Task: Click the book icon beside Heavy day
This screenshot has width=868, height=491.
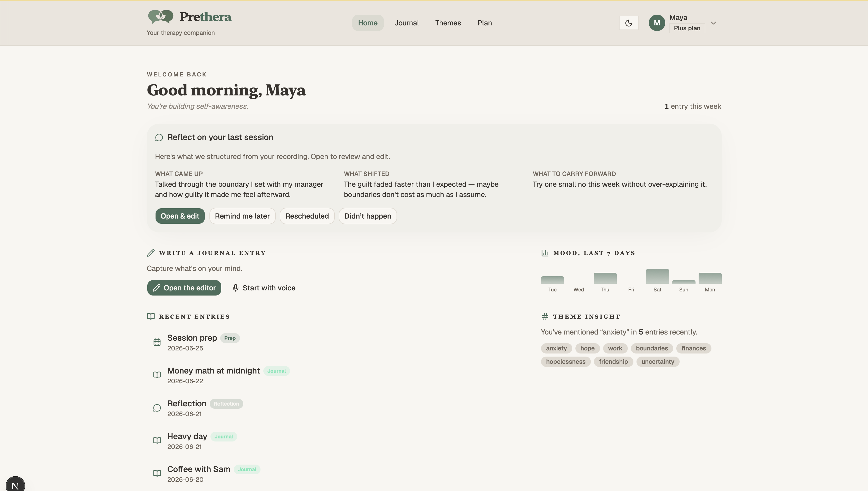Action: tap(157, 441)
